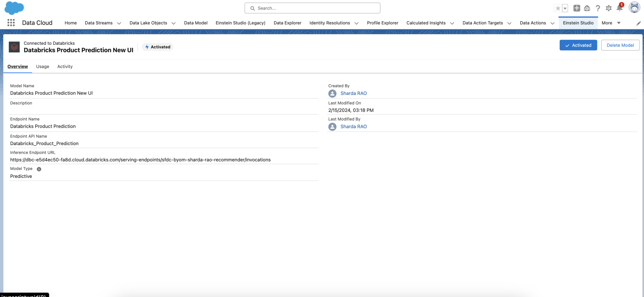Open the Data Model tab

tap(196, 23)
